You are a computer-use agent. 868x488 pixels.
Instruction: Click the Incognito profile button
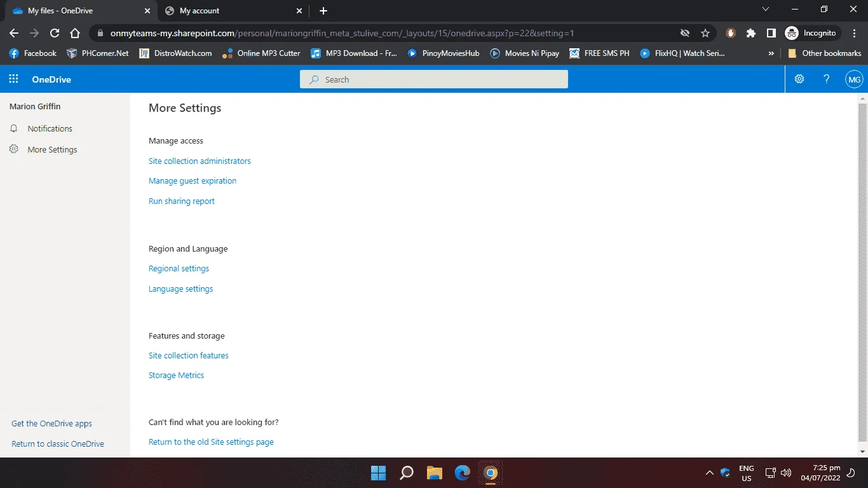pyautogui.click(x=813, y=33)
